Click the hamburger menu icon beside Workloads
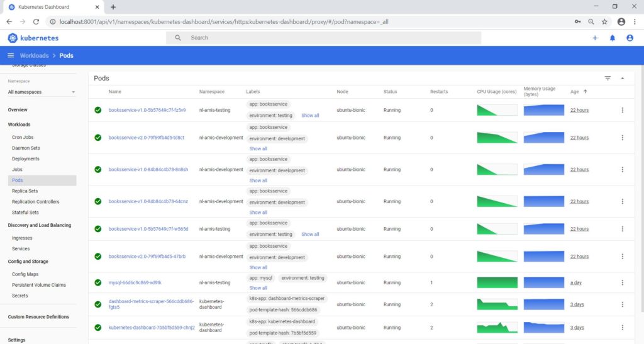This screenshot has height=344, width=644. coord(11,55)
